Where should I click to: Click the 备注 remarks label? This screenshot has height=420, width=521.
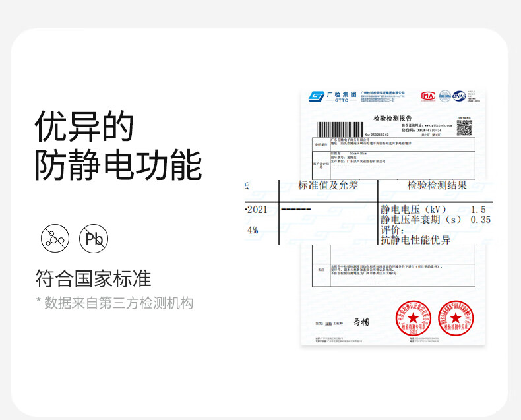(x=321, y=270)
